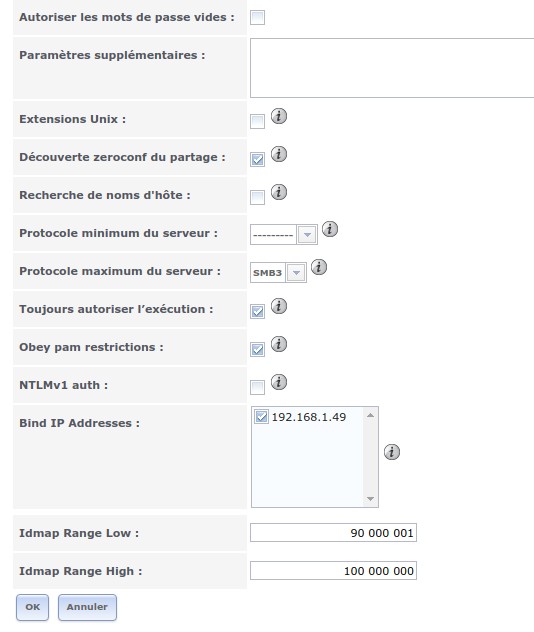Viewport: 534px width, 632px height.
Task: Open info icon beside Bind IP Addresses list
Action: click(392, 452)
